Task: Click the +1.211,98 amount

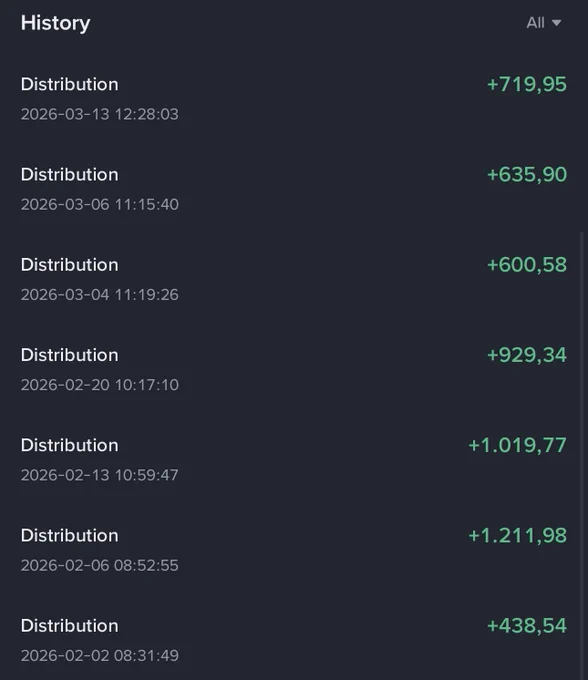Action: [x=517, y=536]
